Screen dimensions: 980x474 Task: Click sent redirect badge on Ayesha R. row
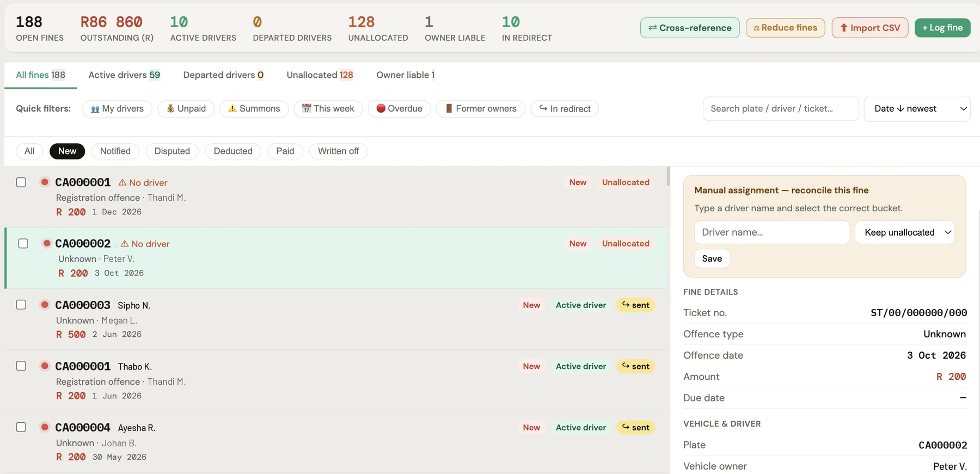click(x=635, y=428)
